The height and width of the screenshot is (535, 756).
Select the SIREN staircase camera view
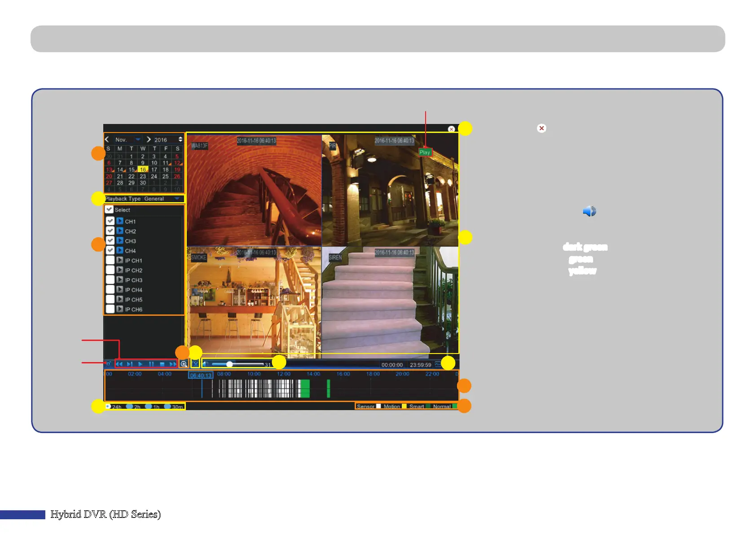tap(390, 300)
